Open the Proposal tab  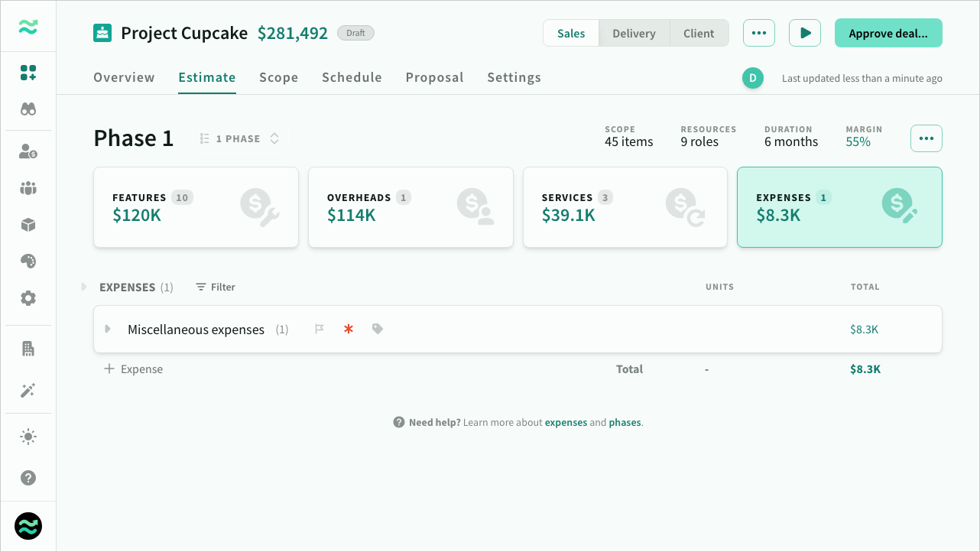434,77
